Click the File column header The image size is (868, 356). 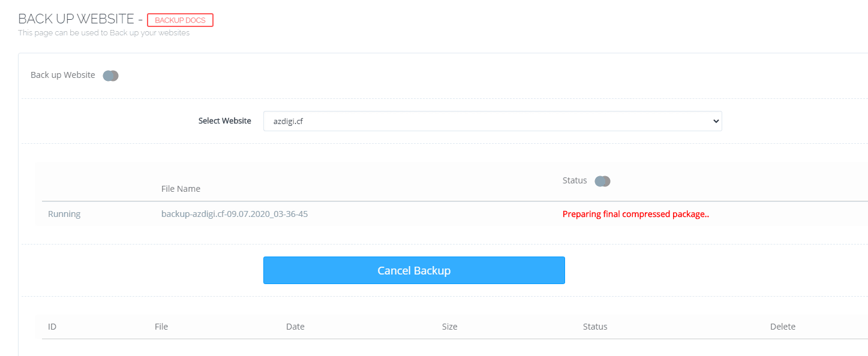(161, 327)
